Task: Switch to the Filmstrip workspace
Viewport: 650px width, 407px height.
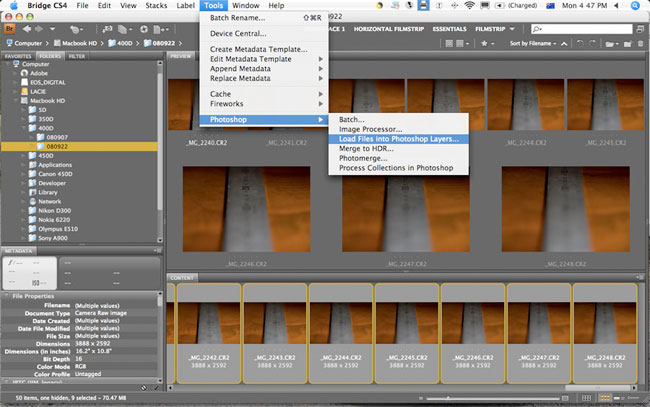Action: pos(490,29)
